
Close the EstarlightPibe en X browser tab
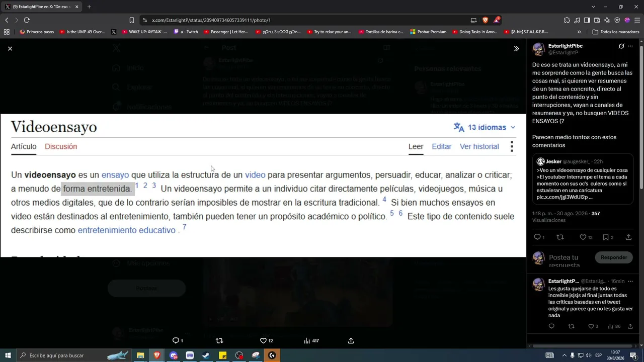tap(76, 7)
